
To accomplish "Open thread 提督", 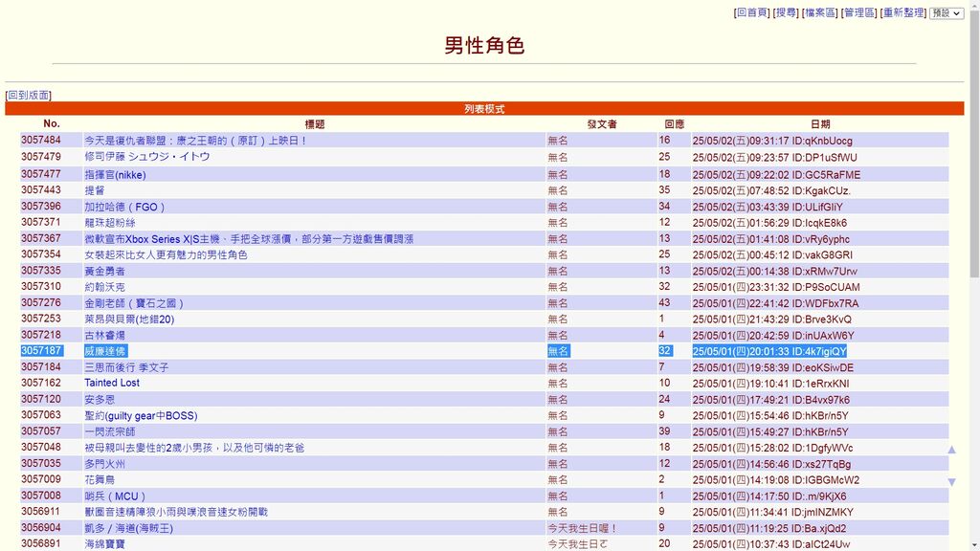I will [x=95, y=190].
